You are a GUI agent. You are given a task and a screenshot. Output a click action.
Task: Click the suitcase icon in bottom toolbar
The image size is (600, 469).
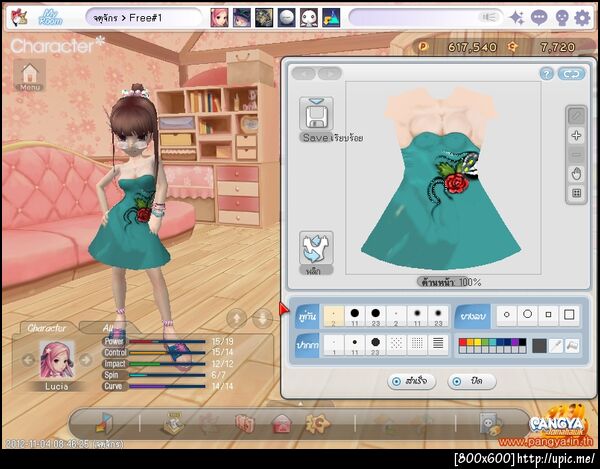[x=245, y=424]
